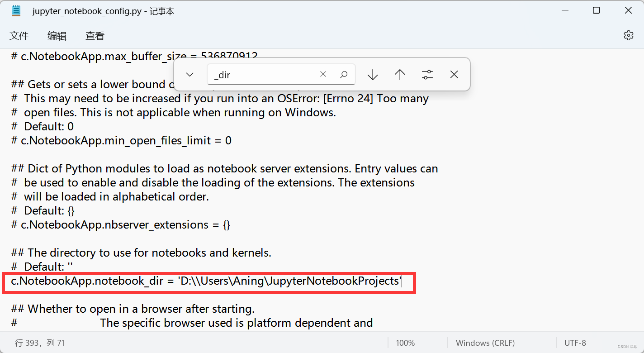The width and height of the screenshot is (644, 353).
Task: Click UTF-8 encoding indicator
Action: tap(575, 343)
